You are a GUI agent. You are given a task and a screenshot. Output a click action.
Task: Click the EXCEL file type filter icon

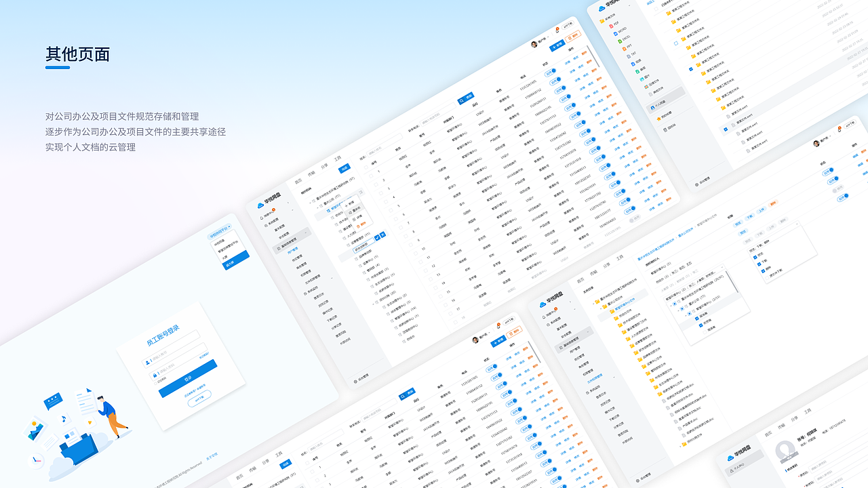point(619,40)
